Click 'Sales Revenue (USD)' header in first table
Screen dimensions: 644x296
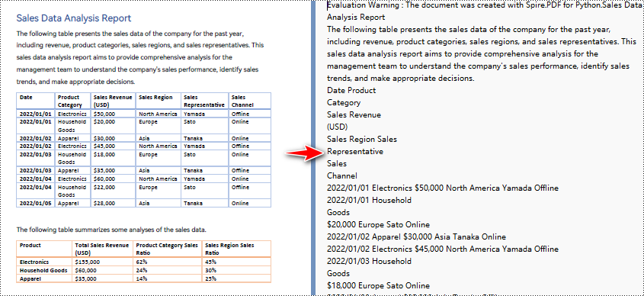coord(113,101)
